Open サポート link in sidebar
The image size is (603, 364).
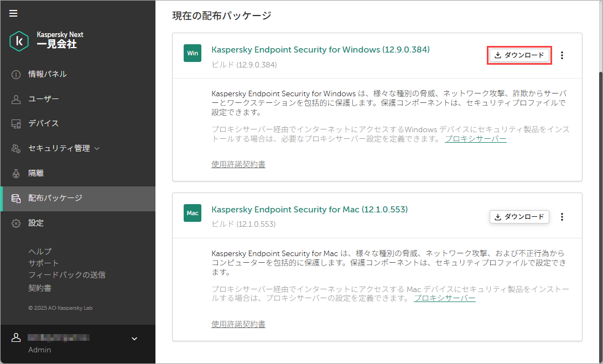[44, 263]
